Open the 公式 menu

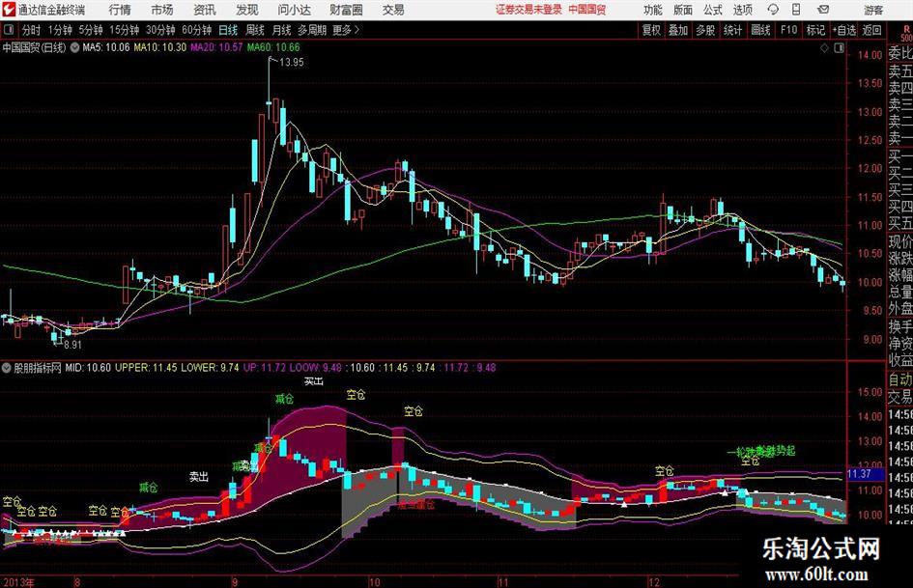[x=712, y=10]
